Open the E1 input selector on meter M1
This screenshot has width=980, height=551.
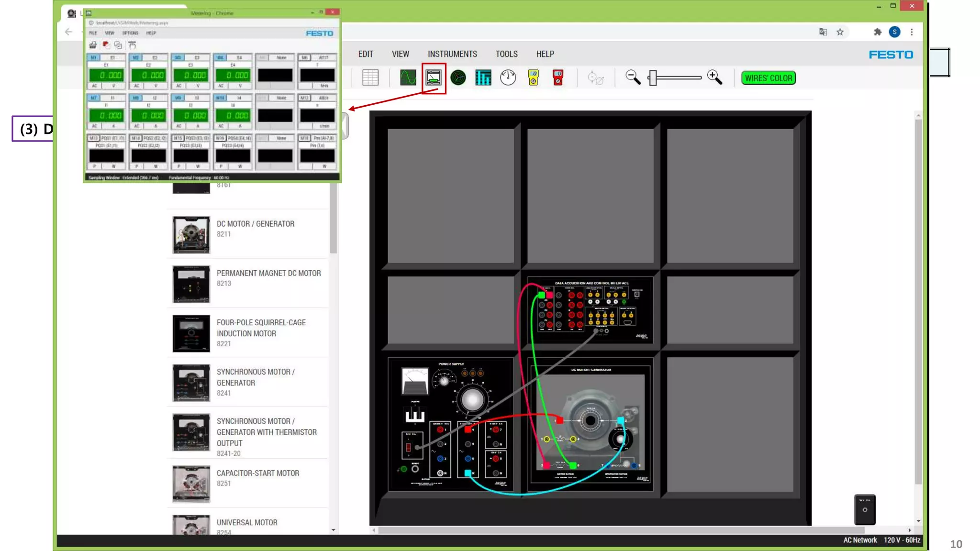pos(112,57)
